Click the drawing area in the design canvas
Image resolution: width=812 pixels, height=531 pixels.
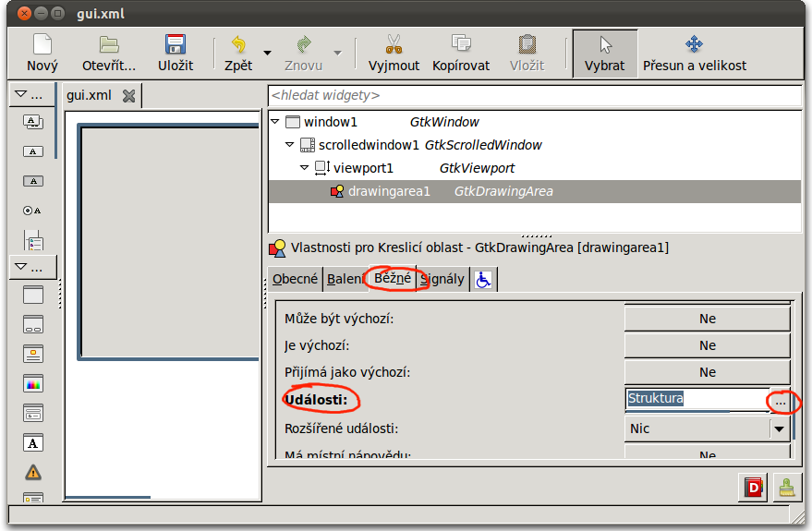[x=170, y=241]
